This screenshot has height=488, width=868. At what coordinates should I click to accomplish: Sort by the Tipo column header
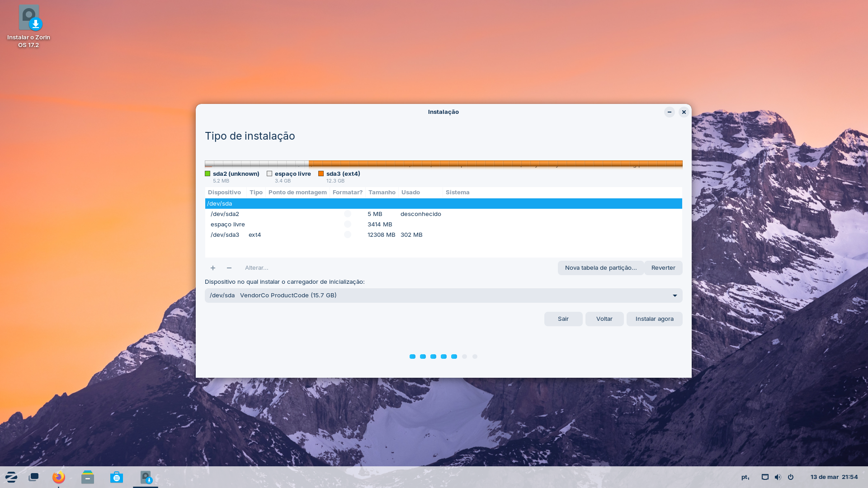pyautogui.click(x=256, y=192)
